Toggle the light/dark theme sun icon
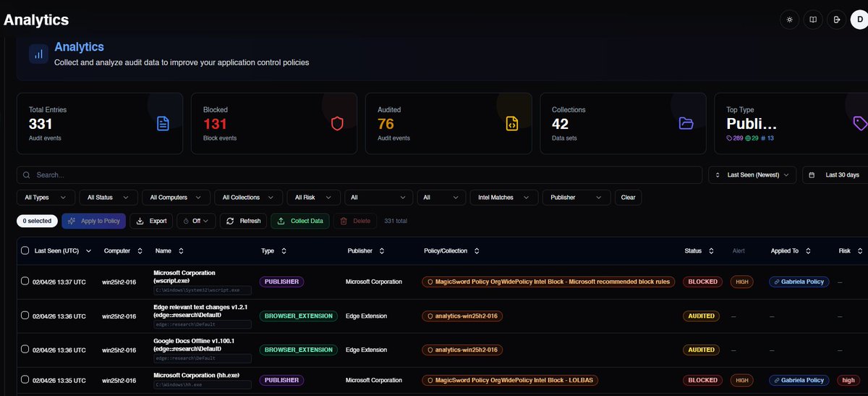This screenshot has height=396, width=868. tap(789, 20)
